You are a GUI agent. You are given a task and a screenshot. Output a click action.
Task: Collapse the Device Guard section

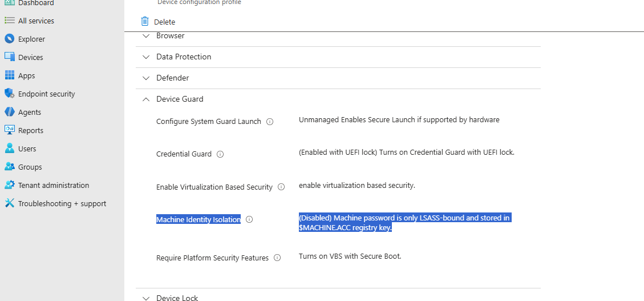click(x=146, y=99)
